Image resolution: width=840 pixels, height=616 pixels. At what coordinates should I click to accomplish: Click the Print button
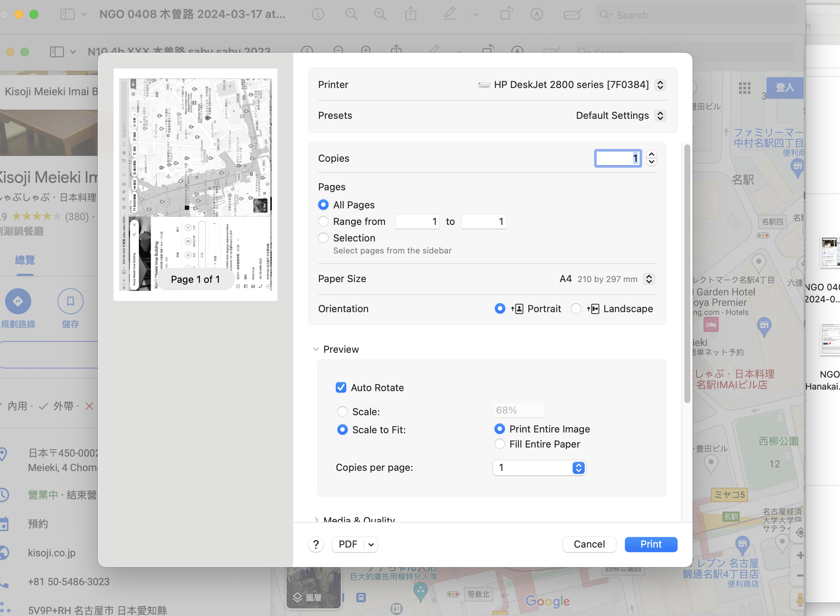[x=651, y=544]
